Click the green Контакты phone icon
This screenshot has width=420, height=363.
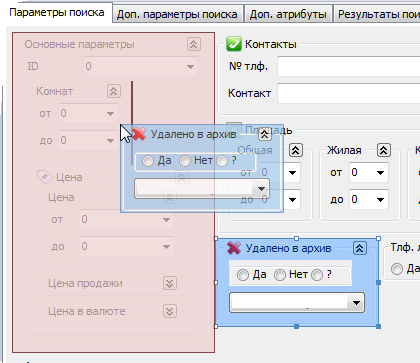(234, 44)
